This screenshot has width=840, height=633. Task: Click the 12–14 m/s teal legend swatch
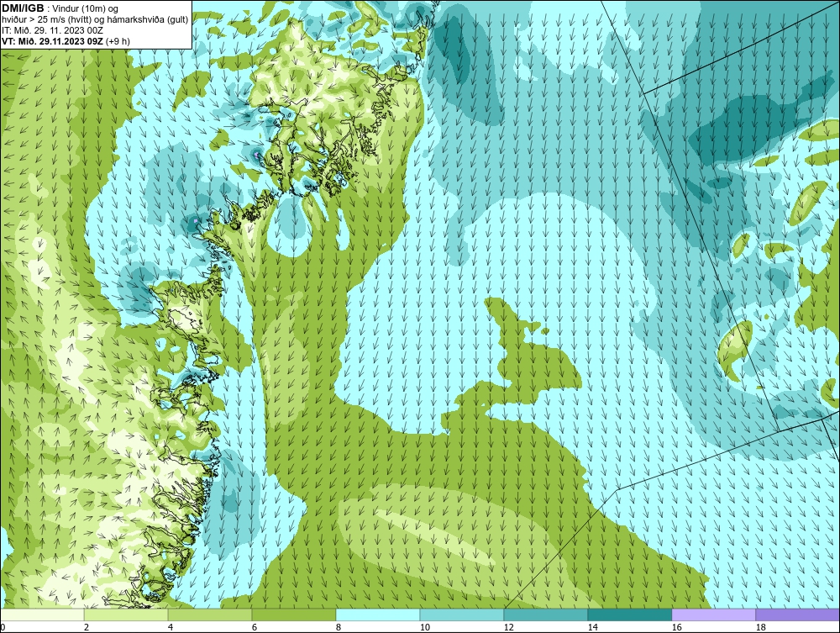pos(545,615)
